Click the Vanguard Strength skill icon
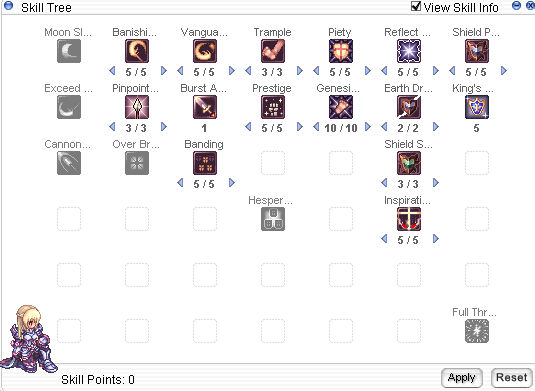The image size is (535, 391). coord(205,51)
